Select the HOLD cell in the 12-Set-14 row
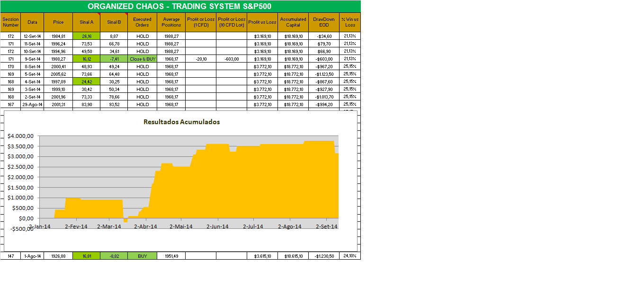Image resolution: width=644 pixels, height=290 pixels. [x=143, y=36]
